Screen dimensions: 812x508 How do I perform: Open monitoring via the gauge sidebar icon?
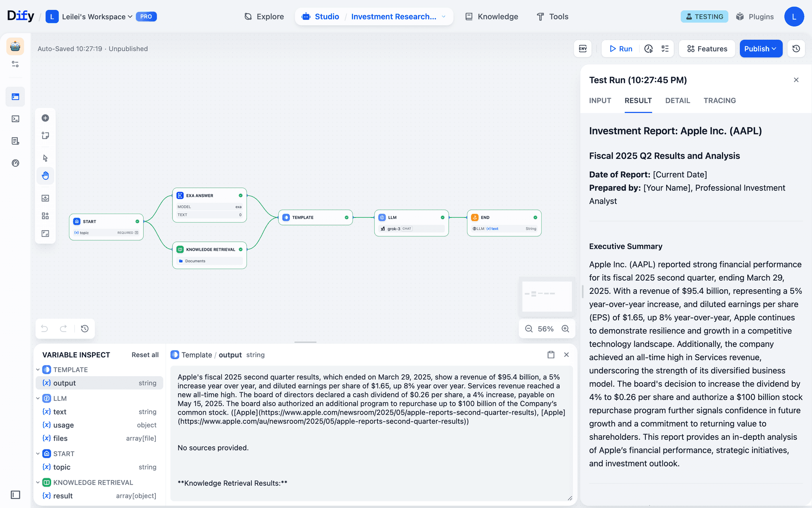tap(15, 163)
